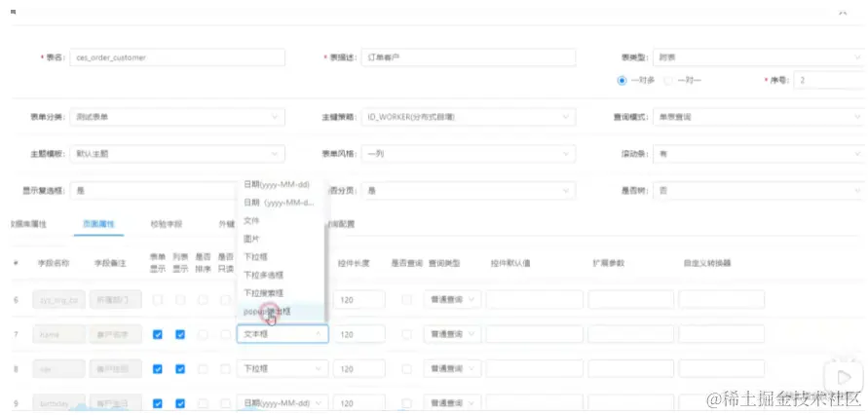Viewport: 868px width, 415px height.
Task: Switch to the 数据库属性 tab
Action: point(29,224)
